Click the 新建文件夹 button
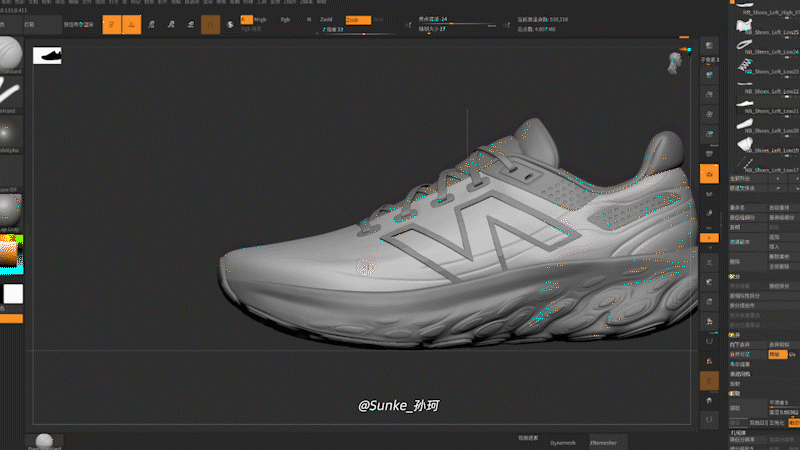The image size is (800, 450). pyautogui.click(x=748, y=188)
